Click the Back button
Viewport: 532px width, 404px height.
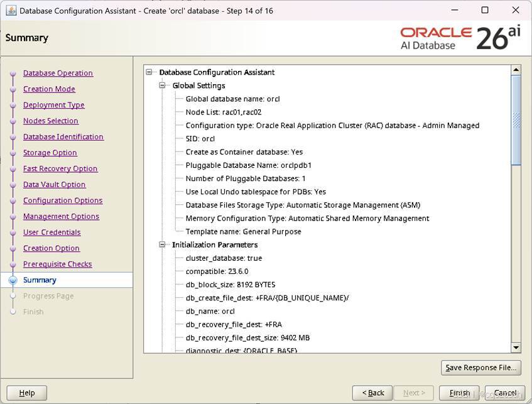(x=372, y=393)
